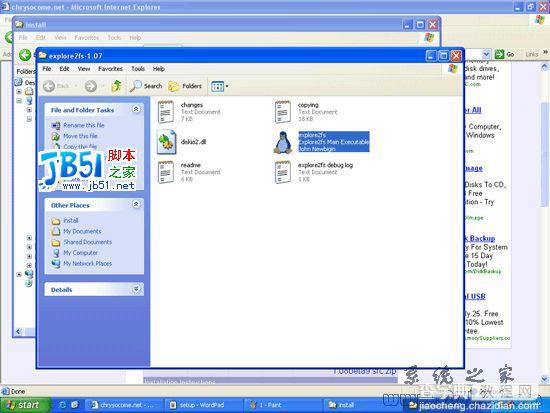
Task: Click Internet Explorer scrollbar up arrow
Action: pyautogui.click(x=545, y=66)
